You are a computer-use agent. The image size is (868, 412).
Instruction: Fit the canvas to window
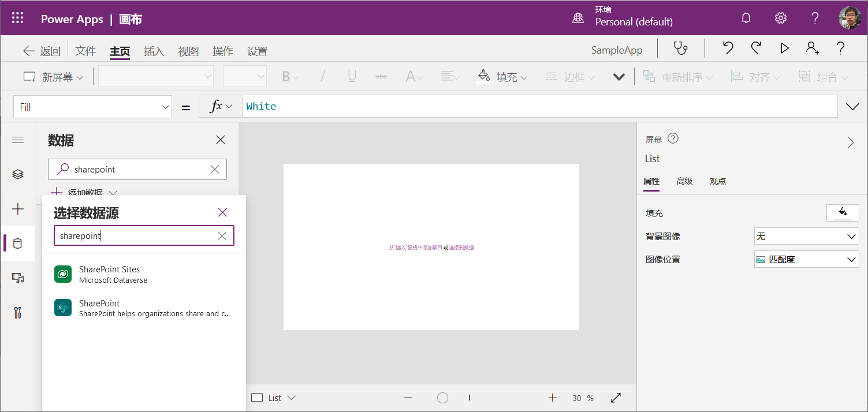[616, 398]
